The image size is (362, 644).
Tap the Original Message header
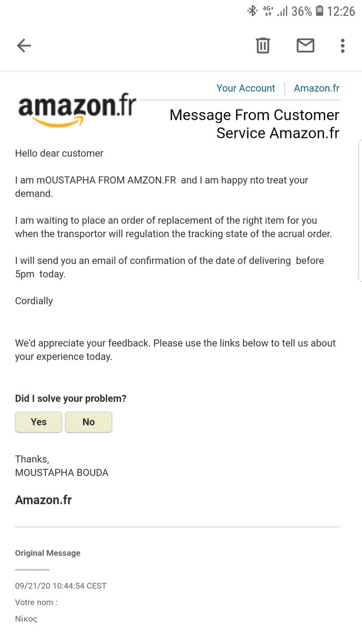coord(48,553)
